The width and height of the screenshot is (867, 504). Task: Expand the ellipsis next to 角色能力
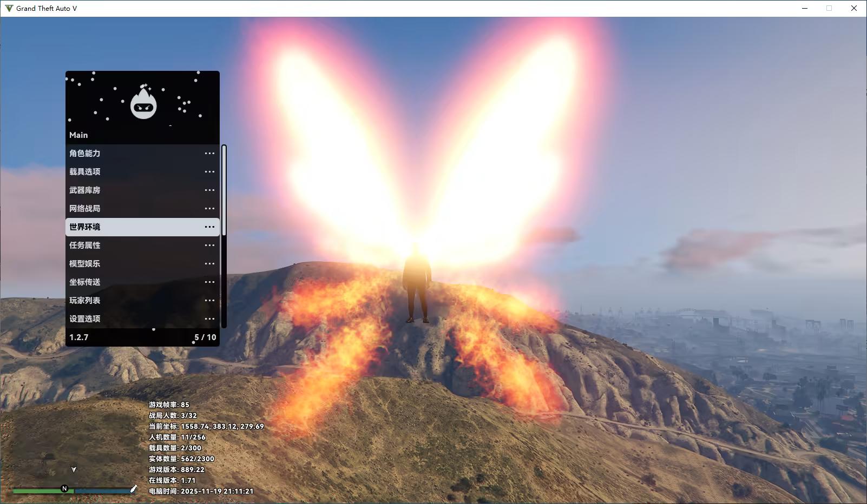pyautogui.click(x=209, y=154)
